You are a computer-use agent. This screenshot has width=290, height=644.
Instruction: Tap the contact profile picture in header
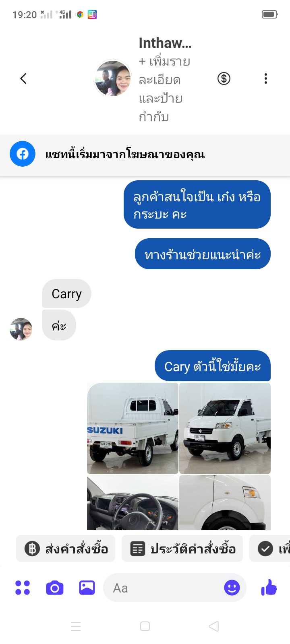point(113,78)
